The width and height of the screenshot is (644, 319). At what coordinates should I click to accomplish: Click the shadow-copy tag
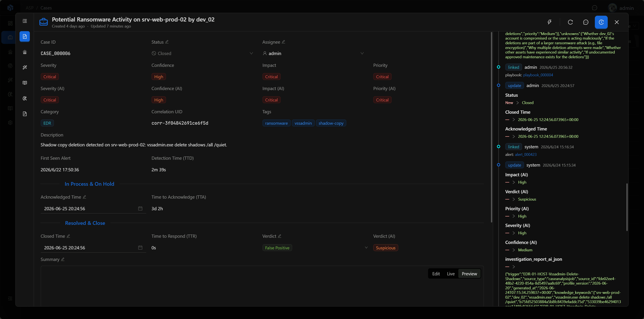click(x=331, y=123)
